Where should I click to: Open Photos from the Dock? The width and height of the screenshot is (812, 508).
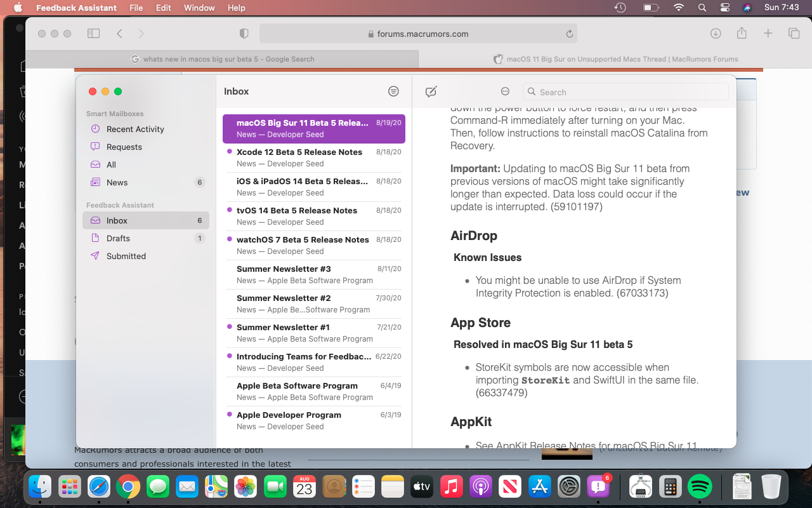(246, 487)
